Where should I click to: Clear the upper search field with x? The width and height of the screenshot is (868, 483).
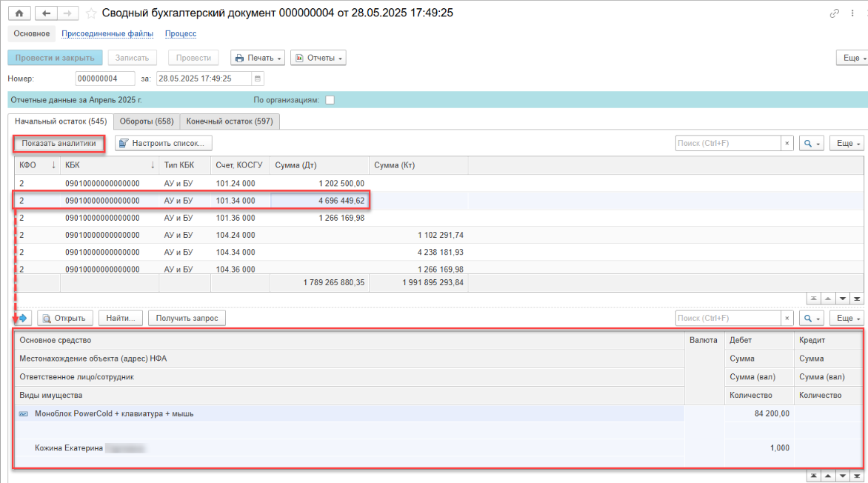pyautogui.click(x=787, y=143)
